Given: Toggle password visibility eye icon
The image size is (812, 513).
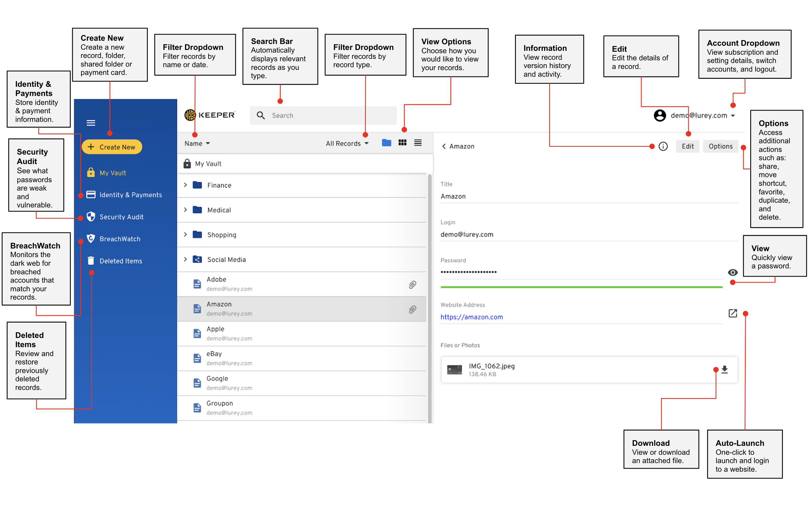Looking at the screenshot, I should point(733,272).
